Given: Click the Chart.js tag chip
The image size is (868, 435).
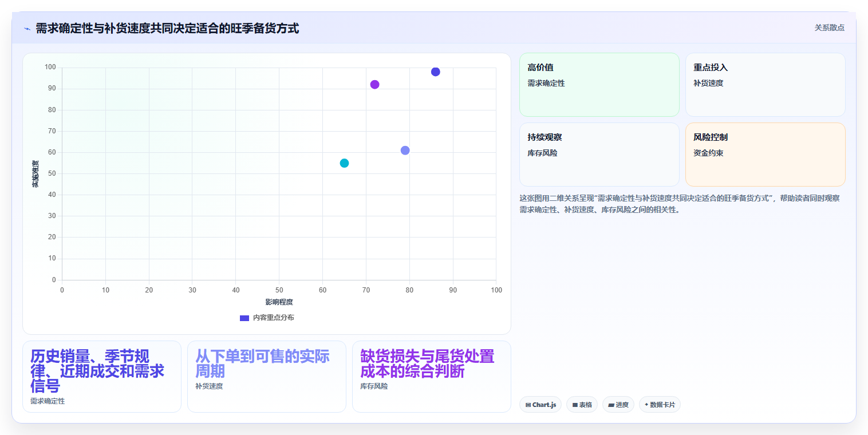Looking at the screenshot, I should pos(540,405).
